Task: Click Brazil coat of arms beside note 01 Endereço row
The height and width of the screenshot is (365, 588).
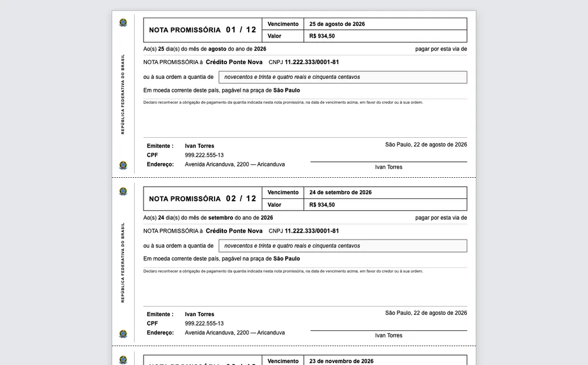Action: [x=123, y=165]
